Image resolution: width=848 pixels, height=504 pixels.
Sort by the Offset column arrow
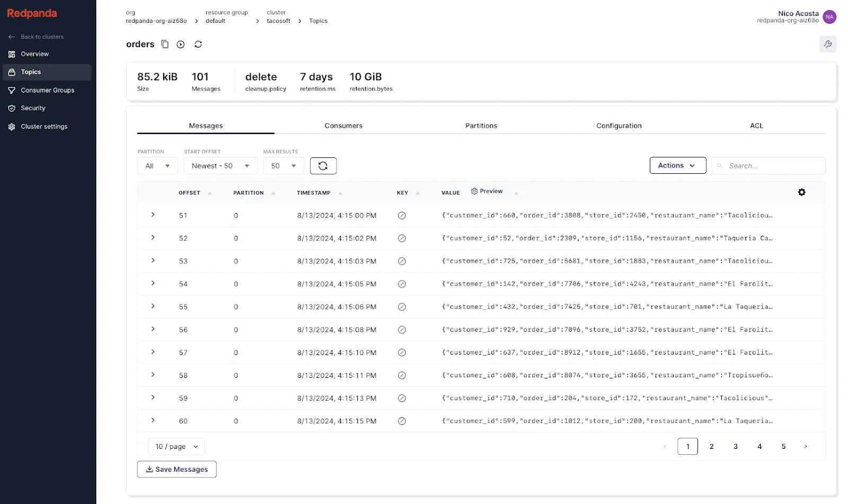(x=210, y=193)
